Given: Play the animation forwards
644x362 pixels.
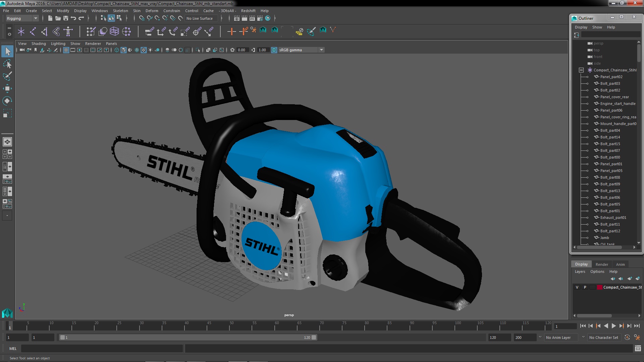Looking at the screenshot, I should 613,326.
